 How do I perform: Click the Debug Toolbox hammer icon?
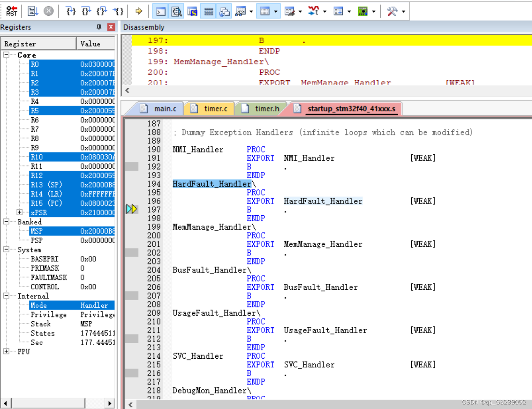[392, 11]
